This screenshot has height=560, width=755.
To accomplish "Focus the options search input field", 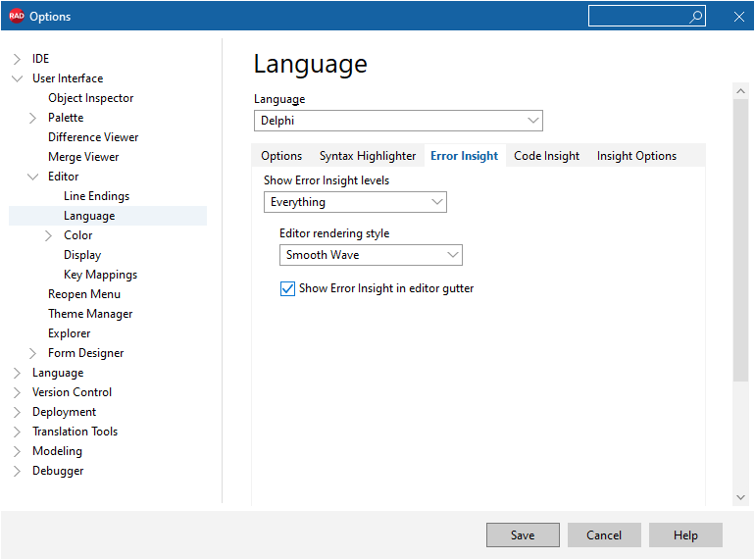I will [x=646, y=17].
